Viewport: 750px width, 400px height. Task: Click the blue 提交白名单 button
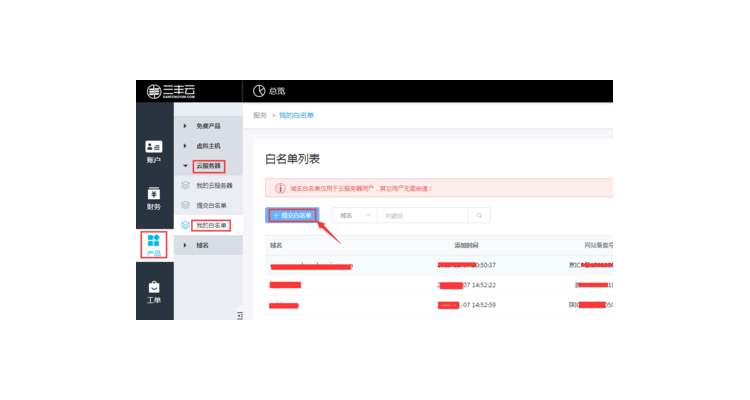point(292,215)
